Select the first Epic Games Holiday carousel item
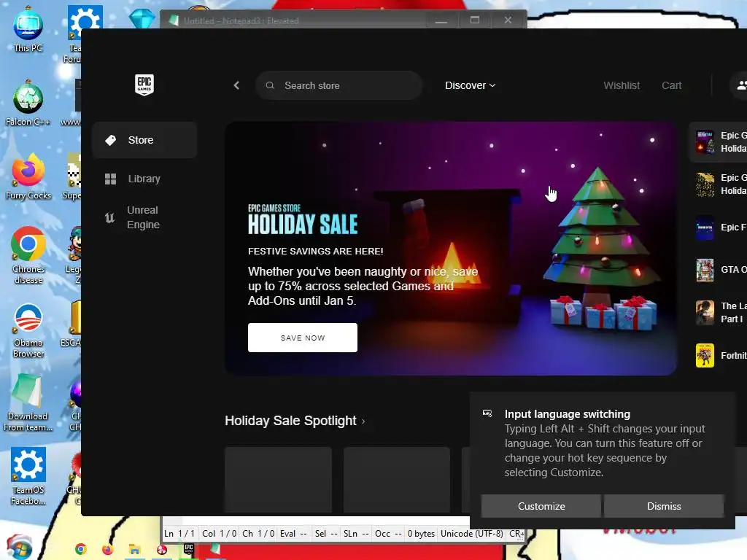The width and height of the screenshot is (747, 560). 720,142
